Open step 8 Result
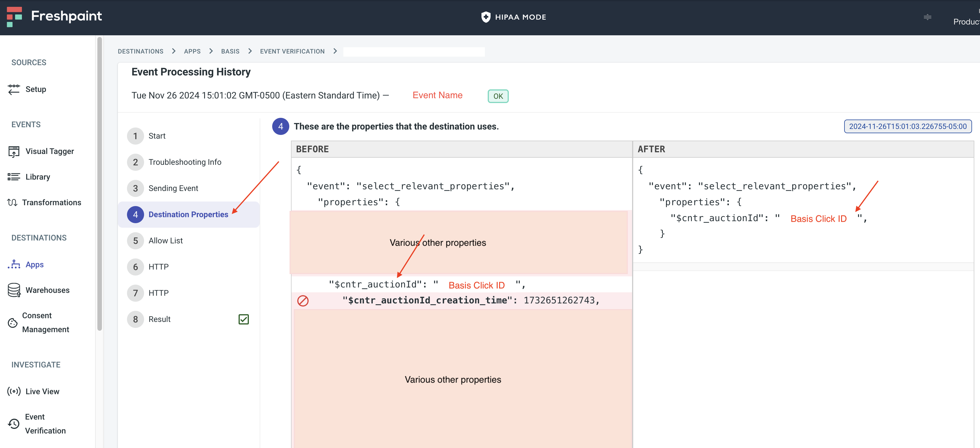The width and height of the screenshot is (980, 448). click(189, 319)
